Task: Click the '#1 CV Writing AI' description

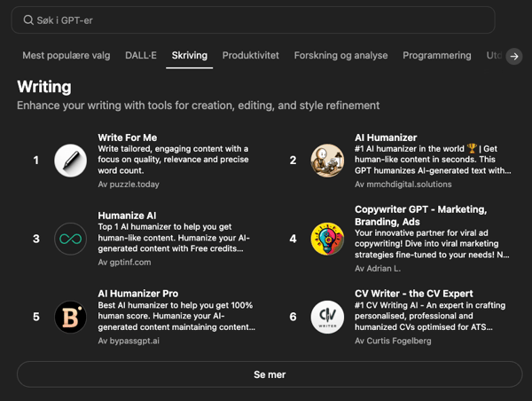Action: click(430, 316)
